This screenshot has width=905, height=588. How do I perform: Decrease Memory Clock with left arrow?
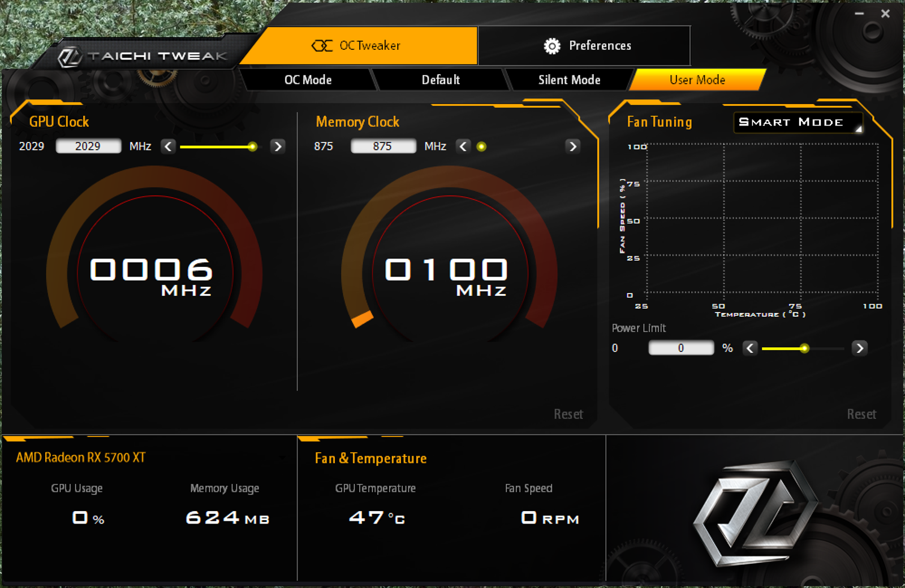463,146
